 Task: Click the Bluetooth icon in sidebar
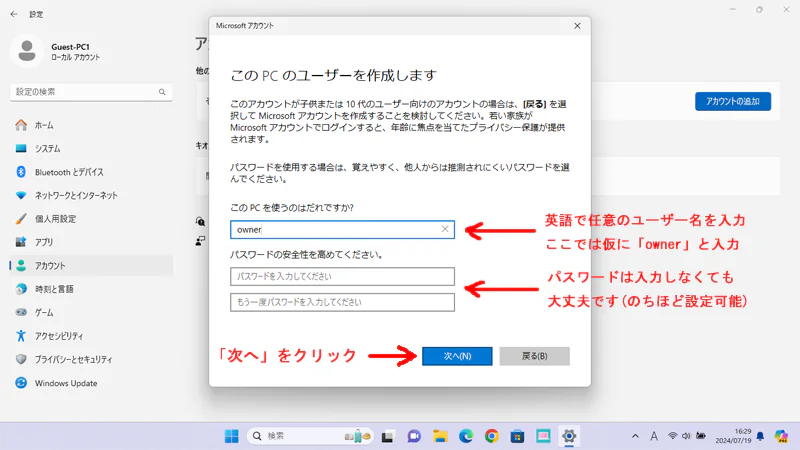21,172
